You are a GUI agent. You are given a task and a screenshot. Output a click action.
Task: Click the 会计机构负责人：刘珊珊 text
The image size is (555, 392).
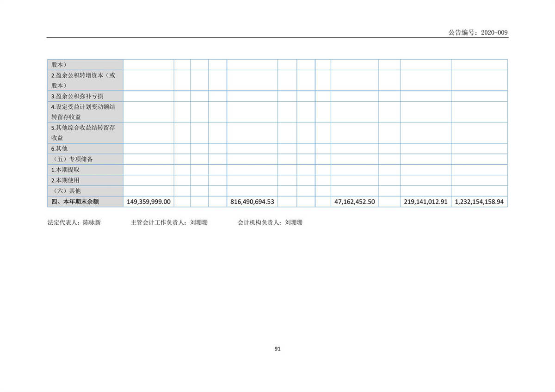point(270,222)
